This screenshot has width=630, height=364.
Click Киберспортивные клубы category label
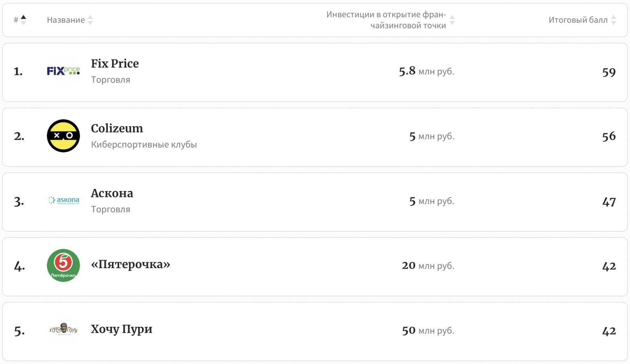pos(144,144)
